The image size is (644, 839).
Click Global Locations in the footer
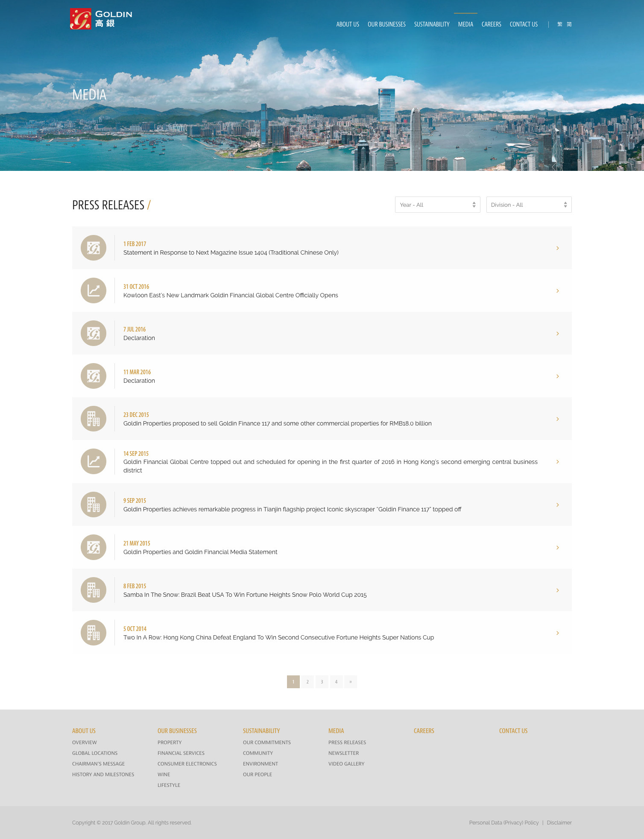pyautogui.click(x=95, y=753)
